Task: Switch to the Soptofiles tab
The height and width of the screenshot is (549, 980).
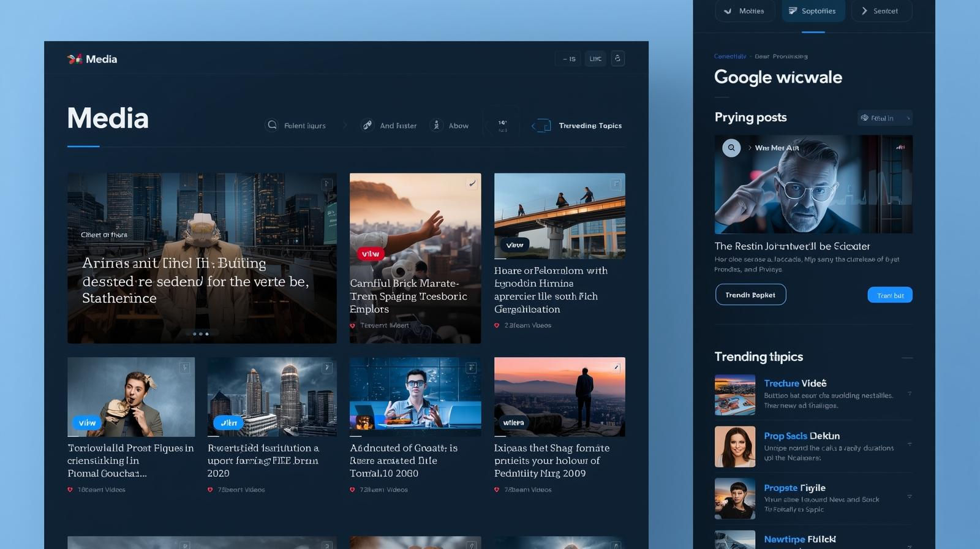Action: [x=813, y=11]
